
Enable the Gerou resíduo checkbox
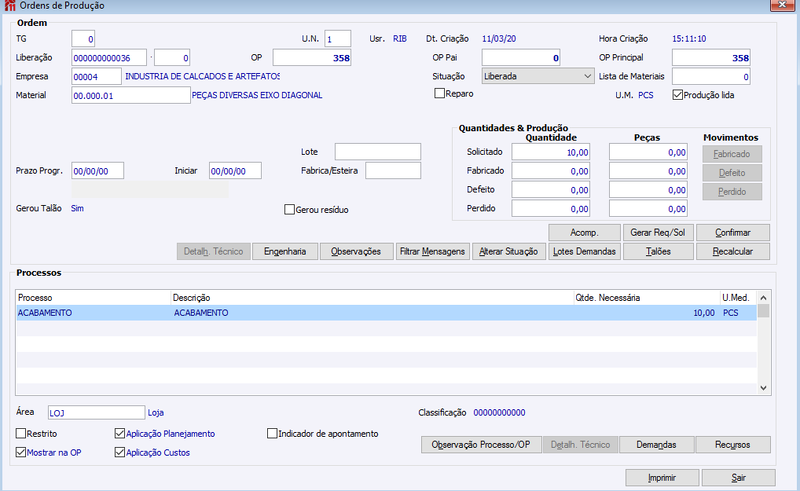[x=289, y=210]
